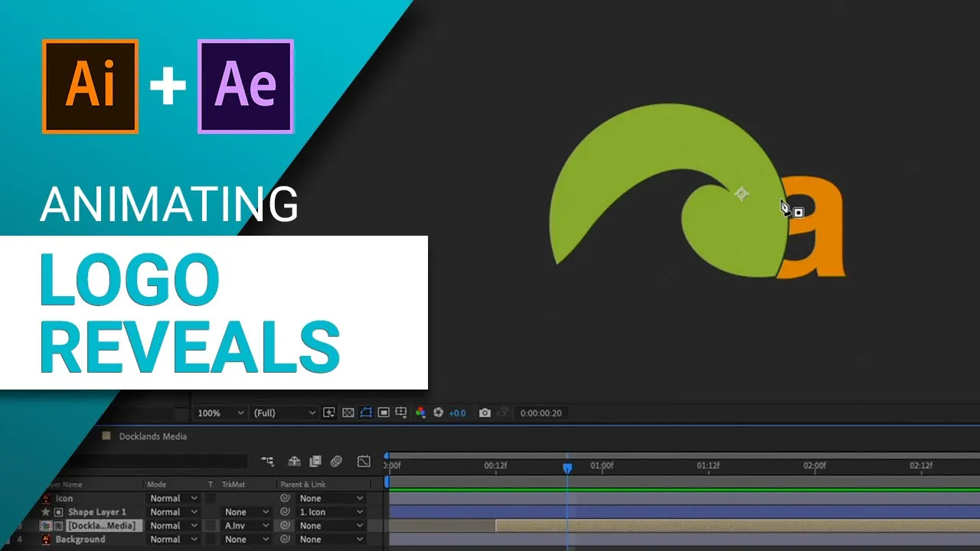Click the Reset Exposure aperture icon
980x551 pixels.
[438, 412]
